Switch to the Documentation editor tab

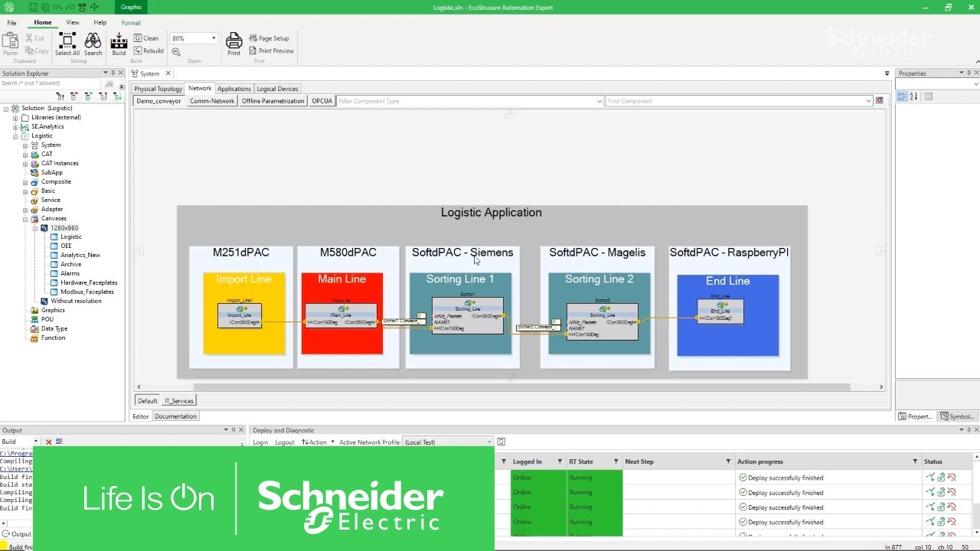coord(175,416)
